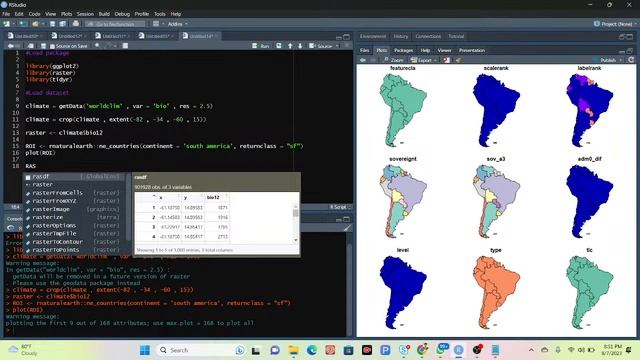
Task: Maximize the Plots pane
Action: click(630, 51)
